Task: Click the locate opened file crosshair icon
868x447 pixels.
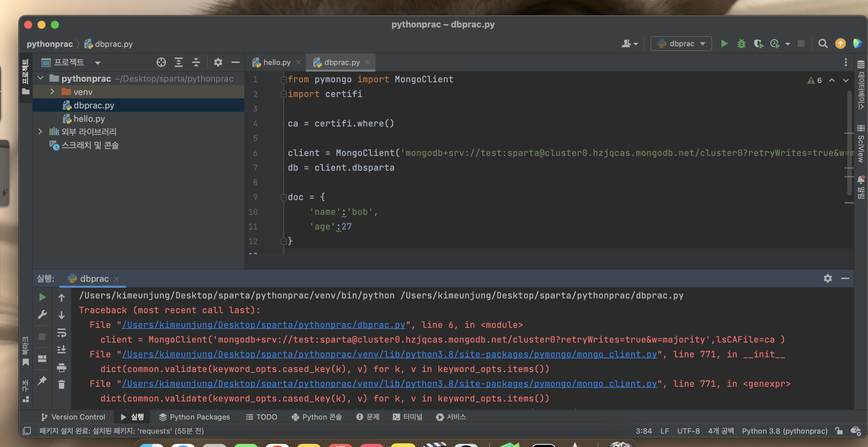Action: tap(161, 62)
